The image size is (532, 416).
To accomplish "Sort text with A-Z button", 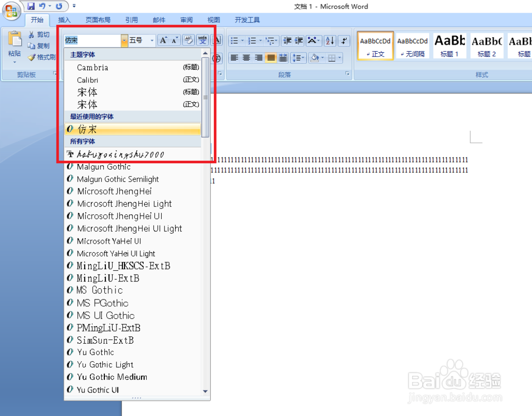I will (330, 41).
